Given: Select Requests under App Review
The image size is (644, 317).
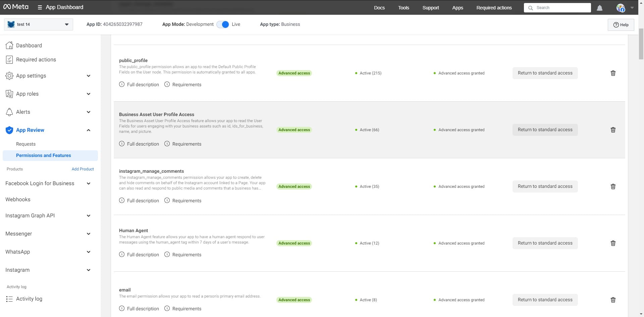Looking at the screenshot, I should pos(26,144).
